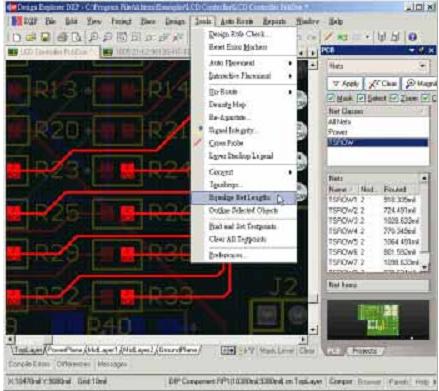Click the Clear button in PCB panel

click(x=383, y=84)
